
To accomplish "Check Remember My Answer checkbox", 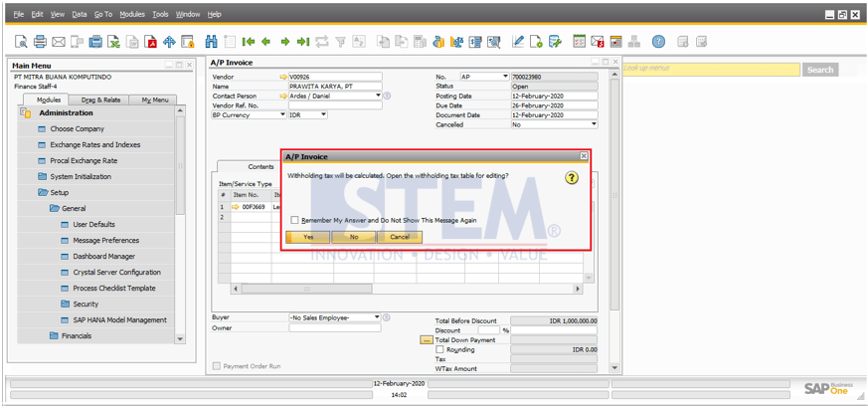I will [295, 220].
